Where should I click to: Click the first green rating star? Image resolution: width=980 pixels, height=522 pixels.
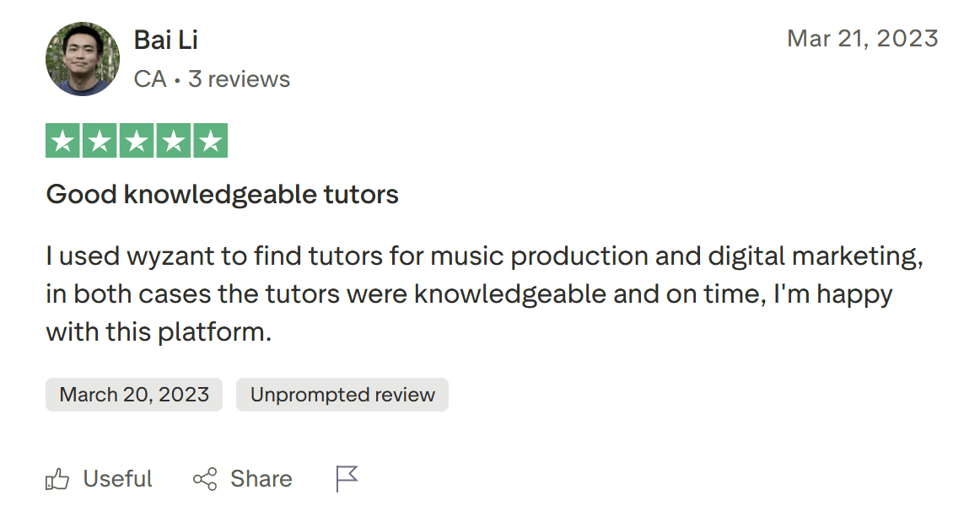pyautogui.click(x=62, y=141)
